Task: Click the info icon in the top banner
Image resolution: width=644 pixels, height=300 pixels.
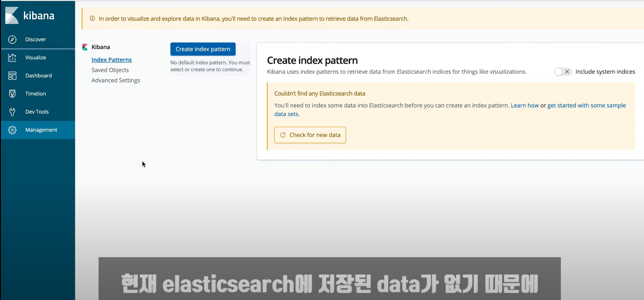Action: [92, 18]
